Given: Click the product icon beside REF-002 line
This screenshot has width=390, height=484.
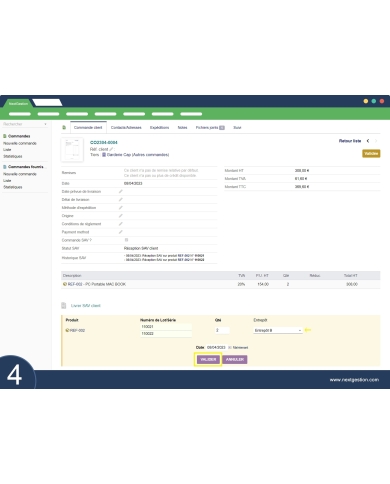Looking at the screenshot, I should click(65, 284).
